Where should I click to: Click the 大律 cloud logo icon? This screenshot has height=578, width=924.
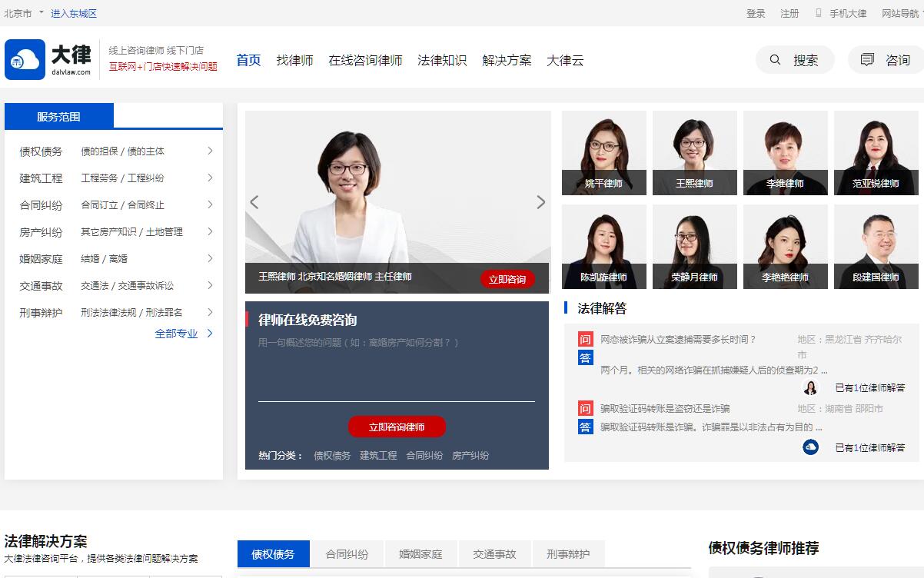(x=25, y=60)
